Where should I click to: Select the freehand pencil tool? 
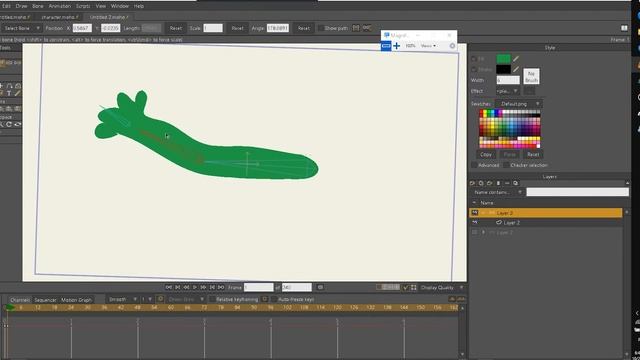18,93
